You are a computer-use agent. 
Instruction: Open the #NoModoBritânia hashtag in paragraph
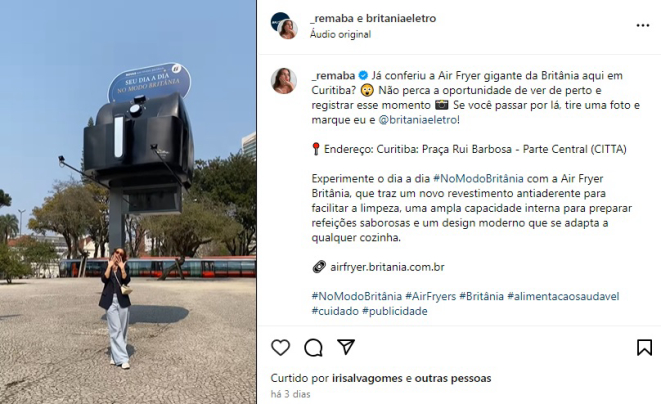478,179
